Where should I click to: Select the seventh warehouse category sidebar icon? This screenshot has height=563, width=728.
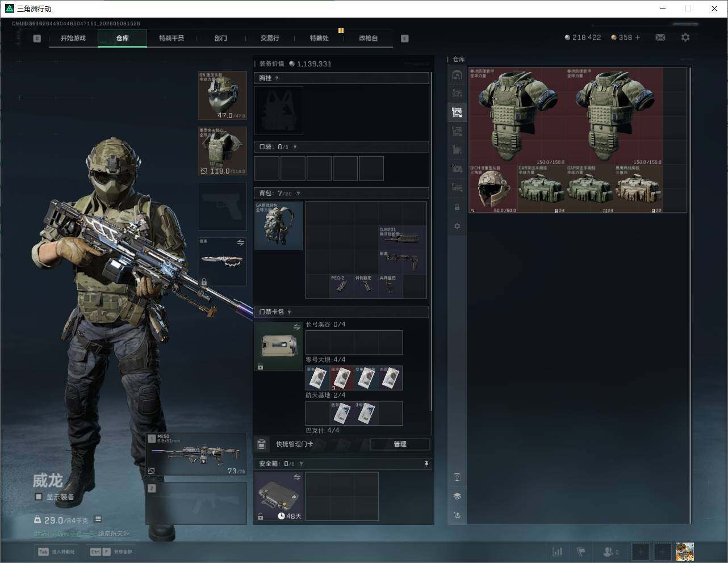point(457,187)
